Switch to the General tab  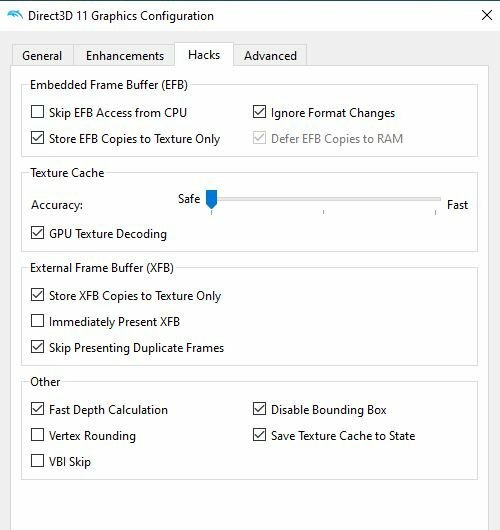42,55
